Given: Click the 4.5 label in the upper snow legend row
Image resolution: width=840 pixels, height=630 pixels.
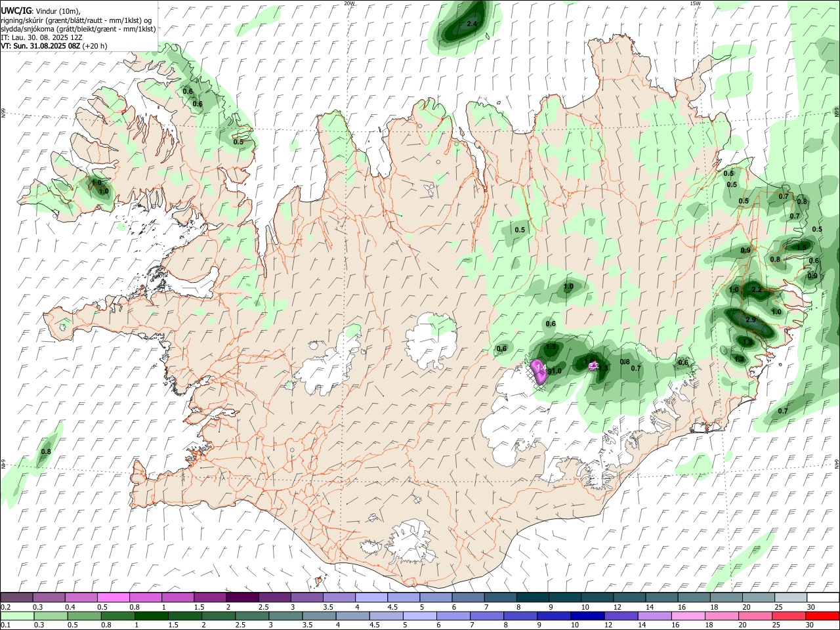Looking at the screenshot, I should (392, 607).
